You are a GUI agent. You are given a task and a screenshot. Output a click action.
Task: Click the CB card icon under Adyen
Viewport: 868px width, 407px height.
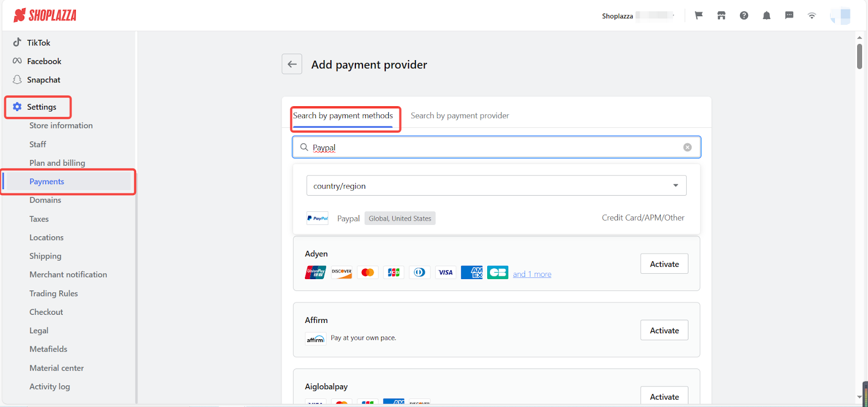pyautogui.click(x=497, y=272)
